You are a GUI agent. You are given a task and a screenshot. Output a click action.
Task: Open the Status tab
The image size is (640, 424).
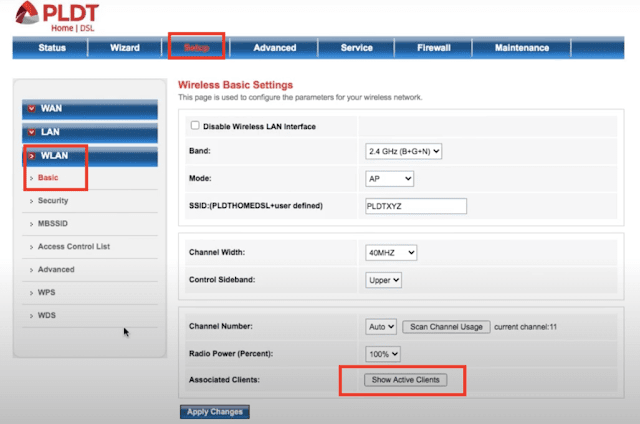[52, 48]
